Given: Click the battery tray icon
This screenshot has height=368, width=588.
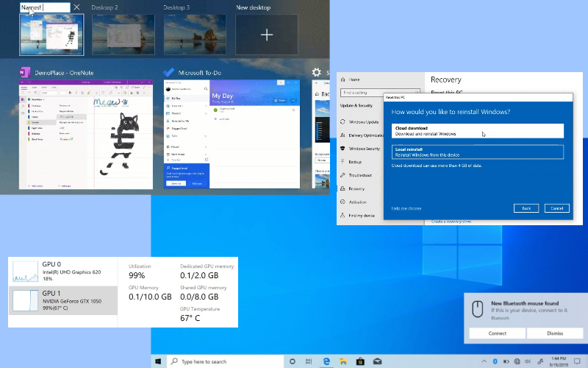Looking at the screenshot, I should click(x=506, y=361).
